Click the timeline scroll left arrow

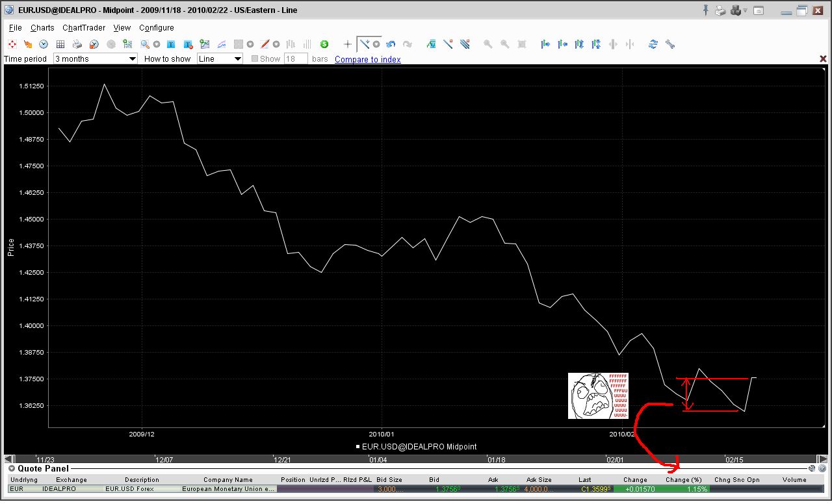point(9,459)
